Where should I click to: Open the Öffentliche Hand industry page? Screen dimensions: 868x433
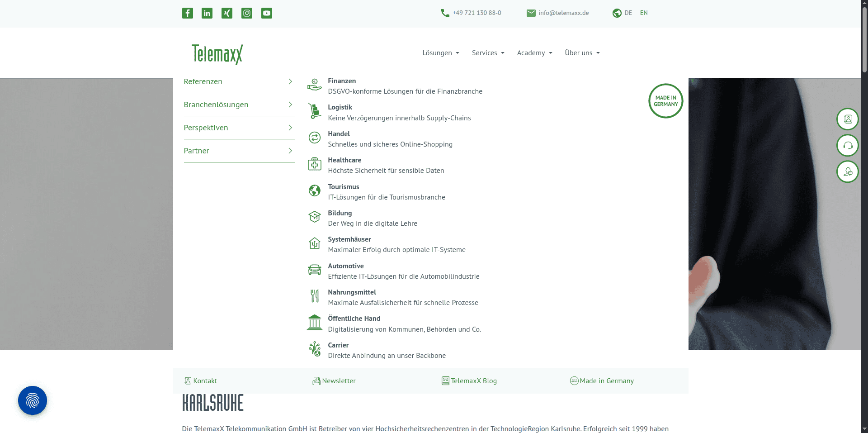pyautogui.click(x=354, y=319)
